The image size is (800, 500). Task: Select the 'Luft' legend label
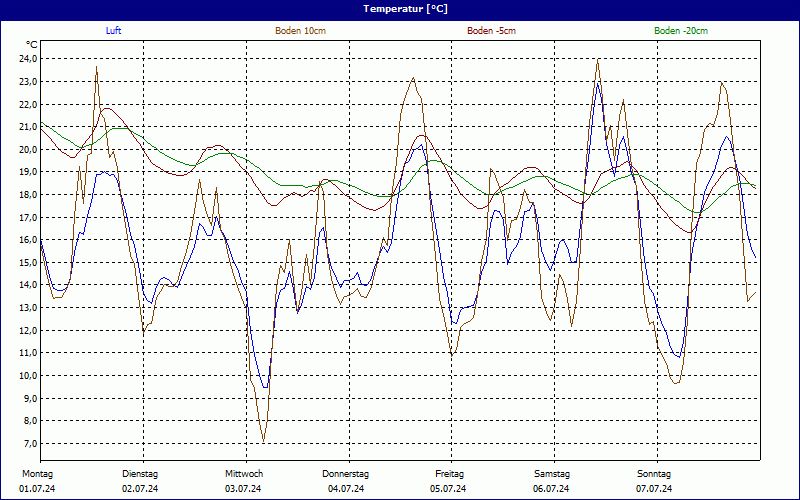click(x=113, y=31)
